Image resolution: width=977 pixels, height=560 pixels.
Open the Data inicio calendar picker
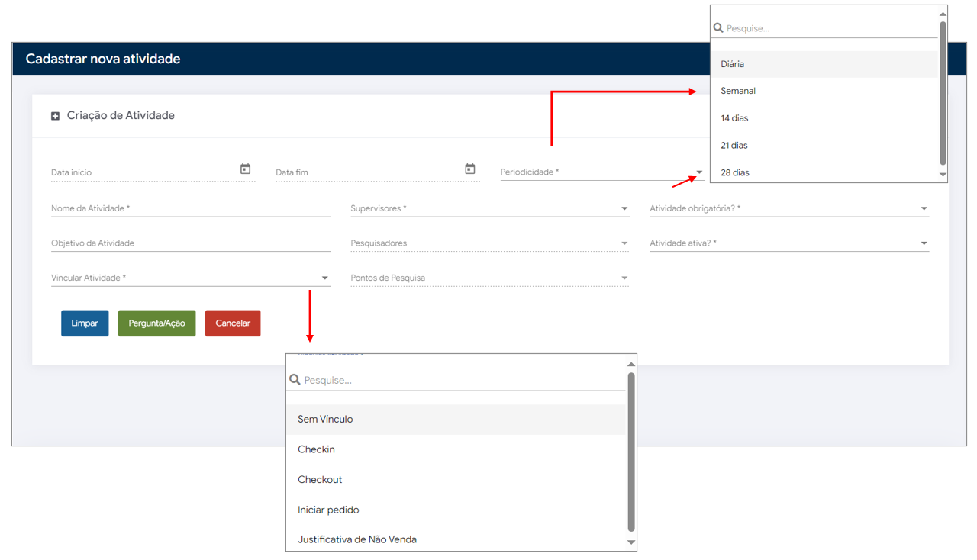pyautogui.click(x=245, y=169)
